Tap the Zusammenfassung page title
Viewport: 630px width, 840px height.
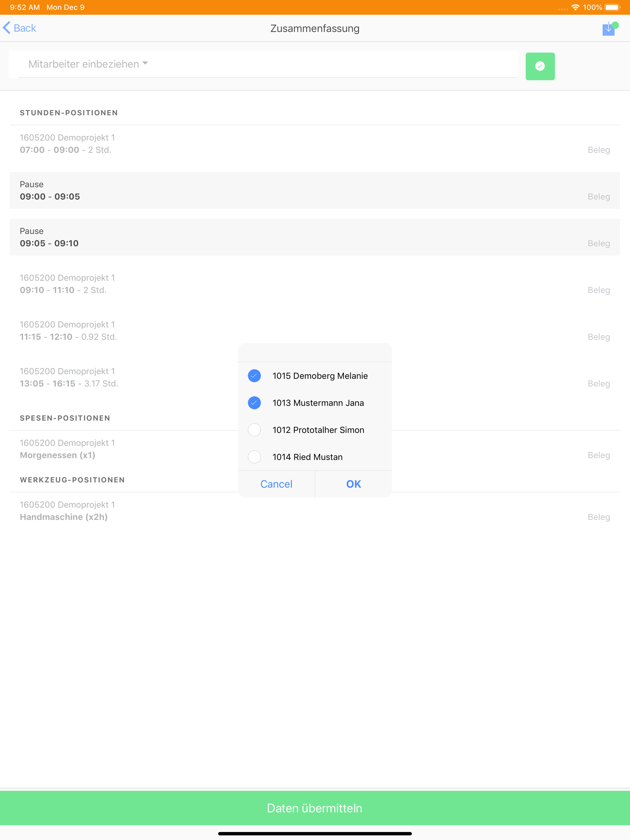coord(315,29)
